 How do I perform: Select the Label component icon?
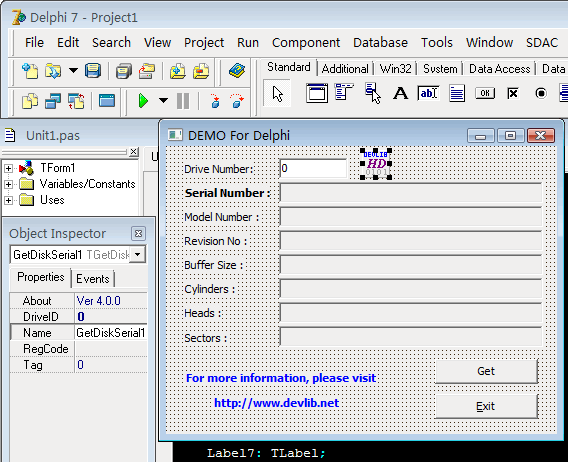point(400,93)
